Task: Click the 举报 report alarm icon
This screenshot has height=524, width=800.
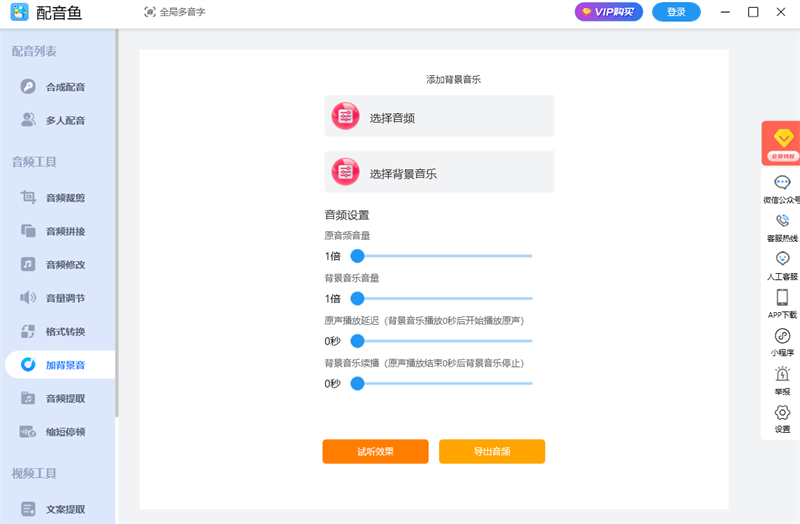Action: click(782, 374)
